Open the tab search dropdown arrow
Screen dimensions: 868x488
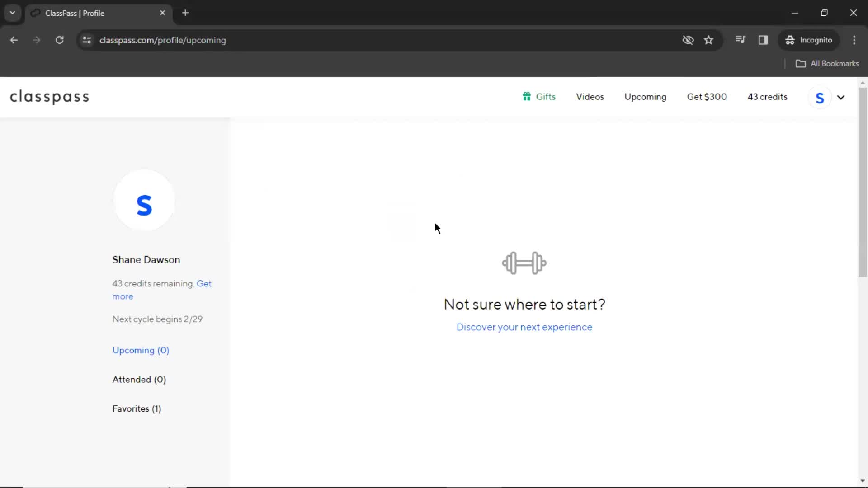[13, 13]
